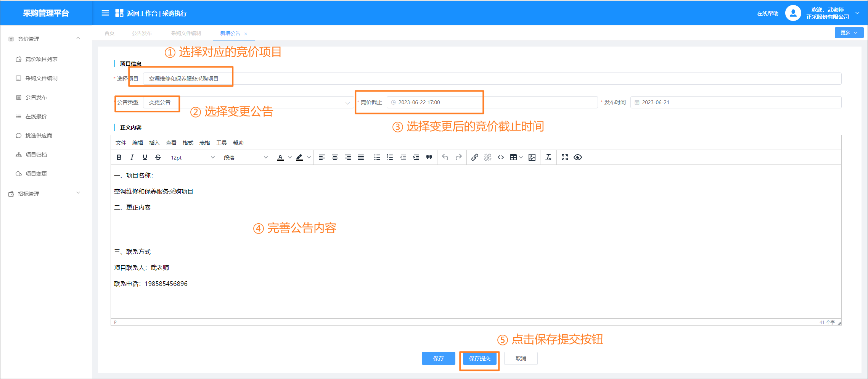Toggle strikethrough formatting
868x379 pixels.
coord(158,157)
